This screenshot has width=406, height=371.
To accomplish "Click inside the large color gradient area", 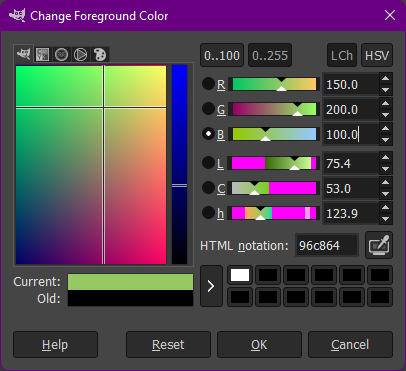I will click(x=91, y=165).
